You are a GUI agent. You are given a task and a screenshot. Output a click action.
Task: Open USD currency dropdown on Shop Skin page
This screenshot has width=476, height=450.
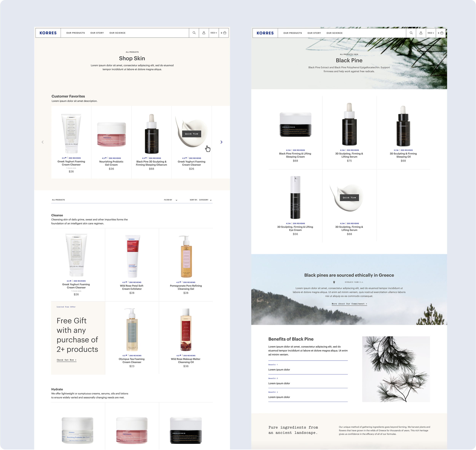point(213,33)
